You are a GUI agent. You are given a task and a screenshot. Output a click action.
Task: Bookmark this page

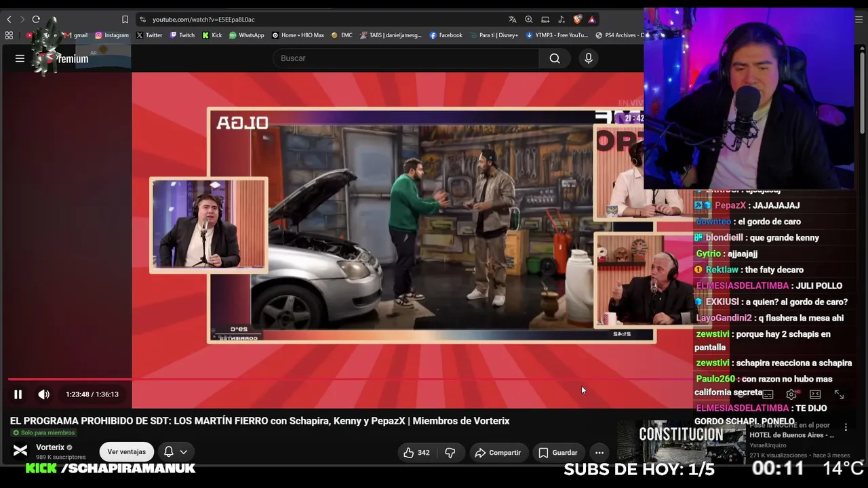tap(125, 20)
